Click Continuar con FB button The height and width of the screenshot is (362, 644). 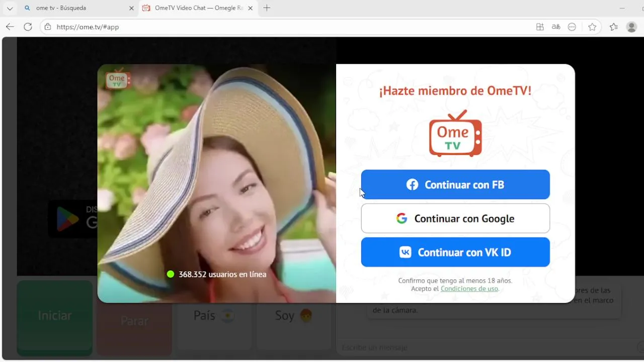tap(455, 185)
